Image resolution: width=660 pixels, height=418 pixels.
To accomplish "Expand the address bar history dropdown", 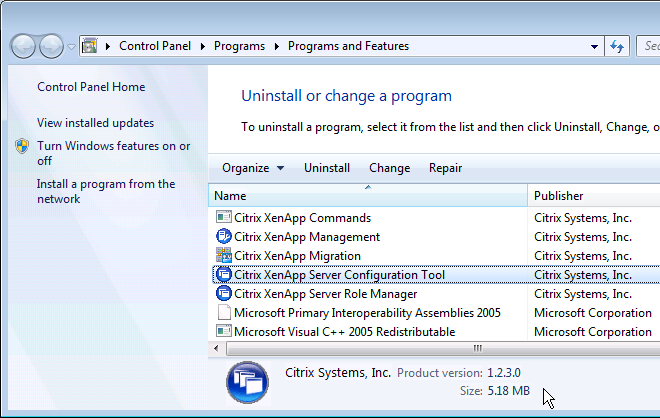I will [x=594, y=46].
